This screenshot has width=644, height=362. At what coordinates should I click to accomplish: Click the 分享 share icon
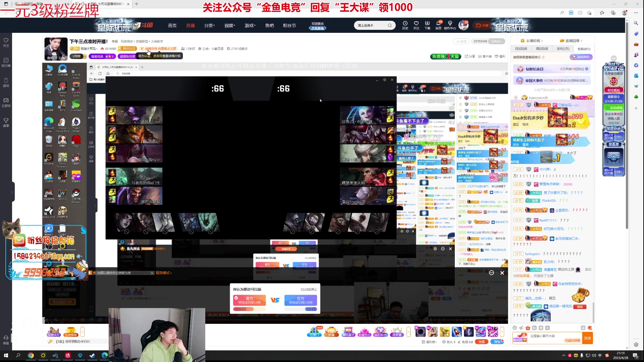470,56
